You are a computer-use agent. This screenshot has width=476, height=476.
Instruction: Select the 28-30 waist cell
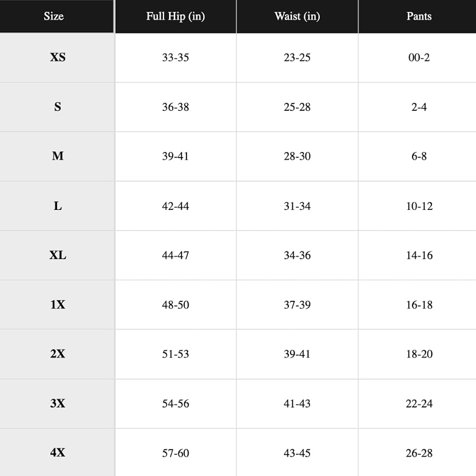(297, 156)
